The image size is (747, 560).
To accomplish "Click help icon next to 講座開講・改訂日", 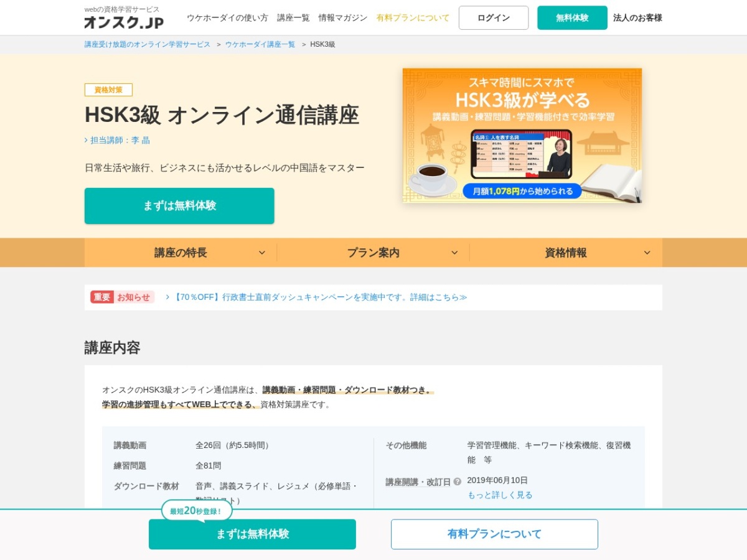I will (458, 482).
